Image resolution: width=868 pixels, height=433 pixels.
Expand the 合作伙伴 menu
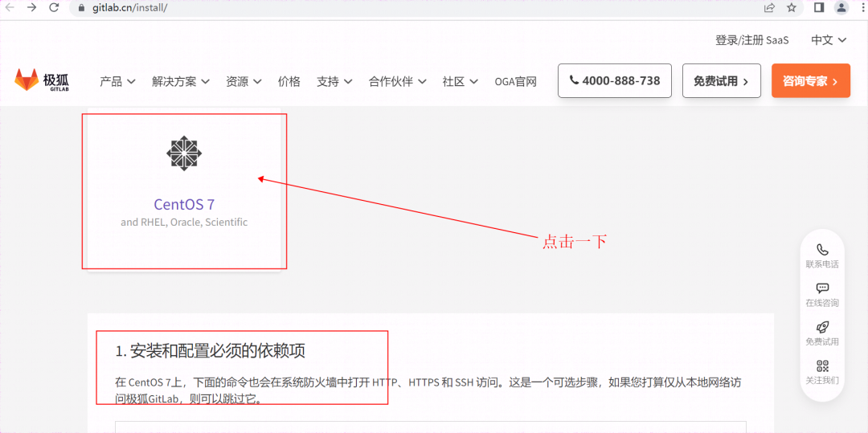point(398,81)
